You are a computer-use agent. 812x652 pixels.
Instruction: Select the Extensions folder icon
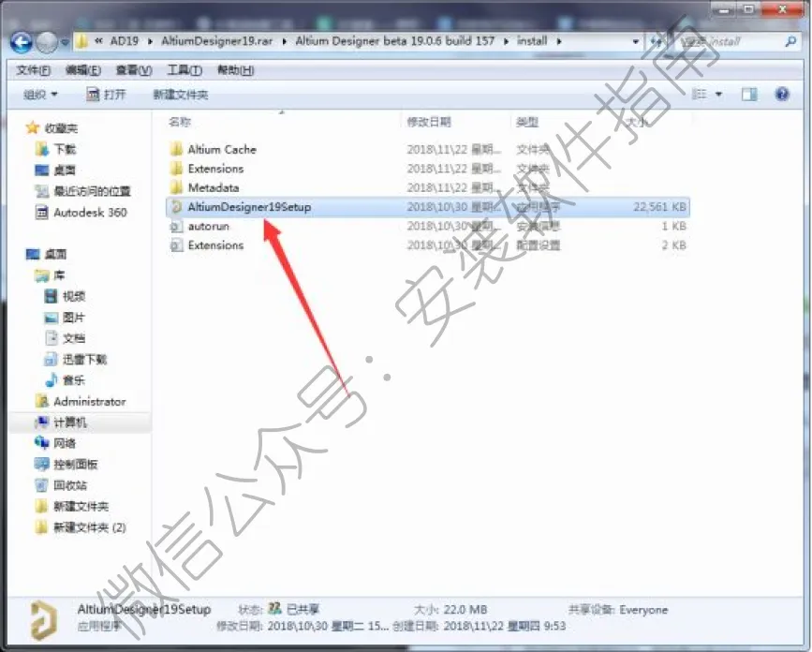point(177,169)
